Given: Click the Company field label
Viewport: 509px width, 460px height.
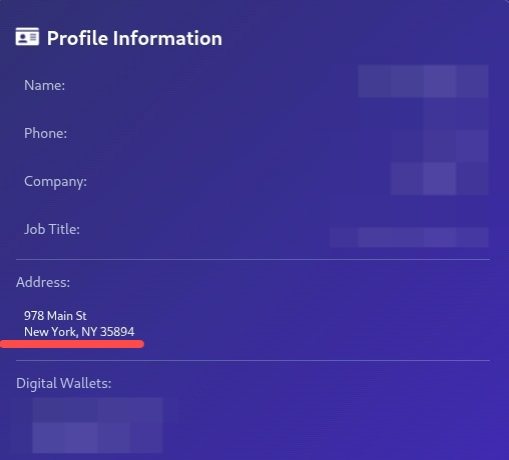Looking at the screenshot, I should coord(55,182).
